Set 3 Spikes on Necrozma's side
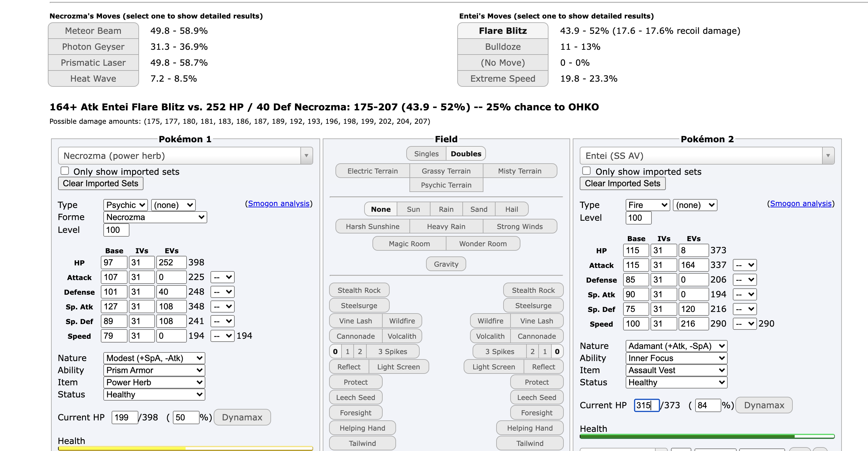 [393, 351]
